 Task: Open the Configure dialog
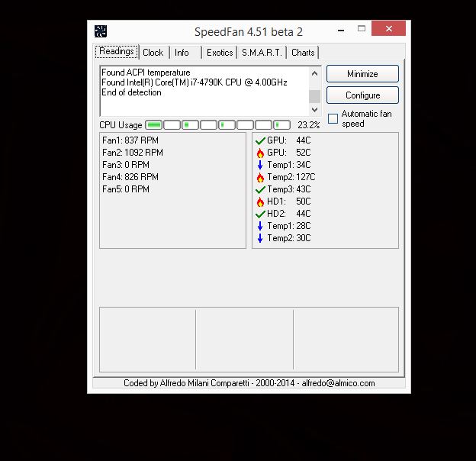pyautogui.click(x=362, y=95)
